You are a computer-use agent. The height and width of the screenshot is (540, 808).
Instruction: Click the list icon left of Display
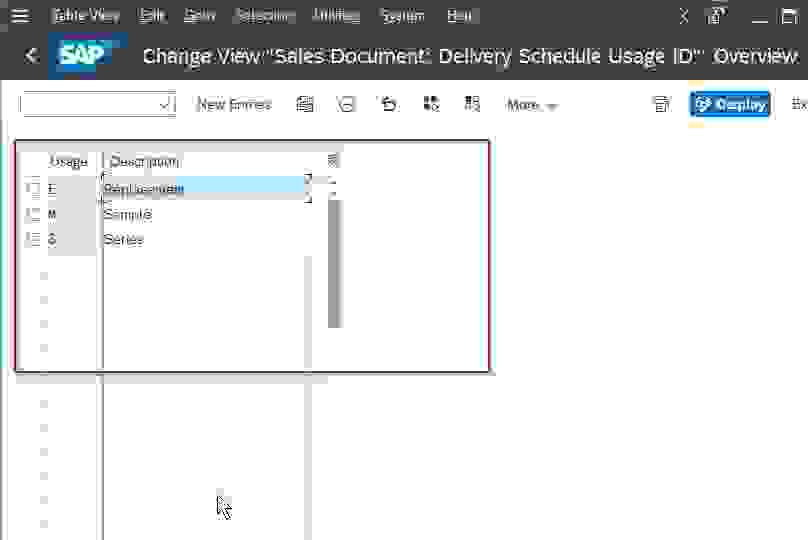[x=661, y=104]
